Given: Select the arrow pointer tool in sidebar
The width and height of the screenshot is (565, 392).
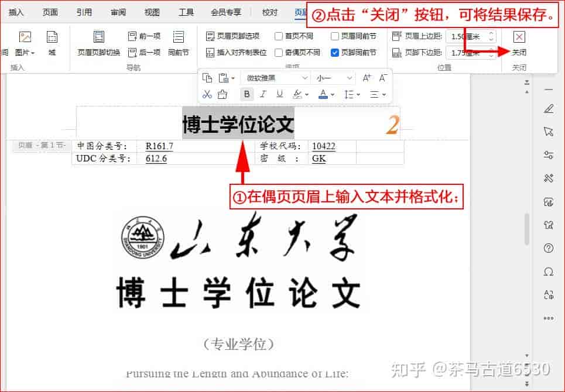Looking at the screenshot, I should point(549,132).
